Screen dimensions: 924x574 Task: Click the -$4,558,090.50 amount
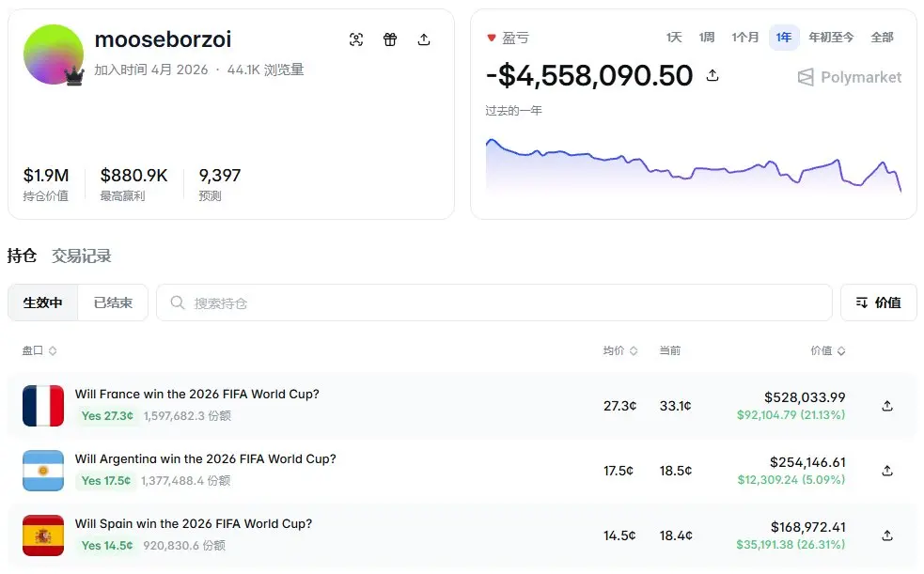589,75
